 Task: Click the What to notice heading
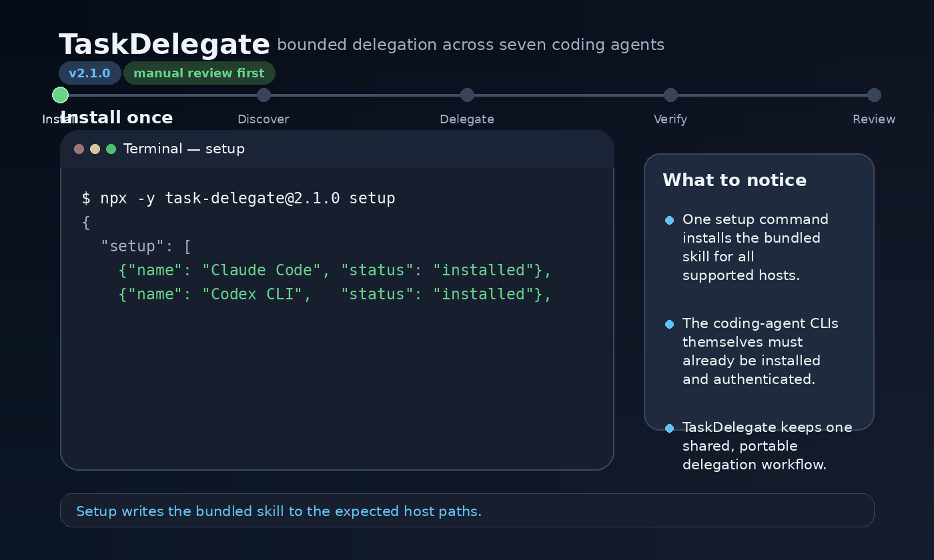(735, 181)
